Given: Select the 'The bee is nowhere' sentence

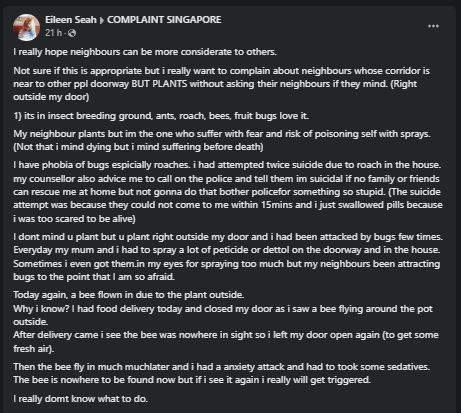Looking at the screenshot, I should [192, 380].
